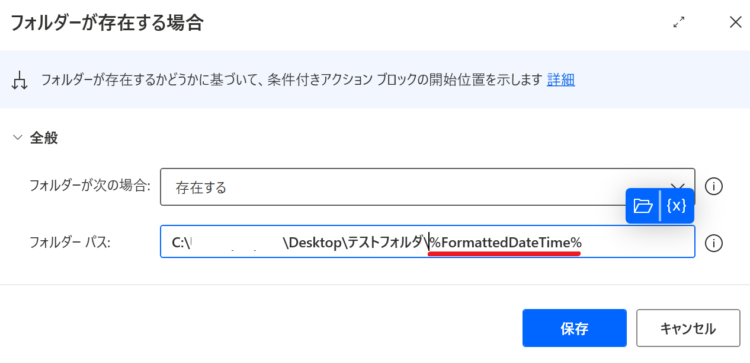Click the キャンセル button
The image size is (750, 363).
pos(688,328)
